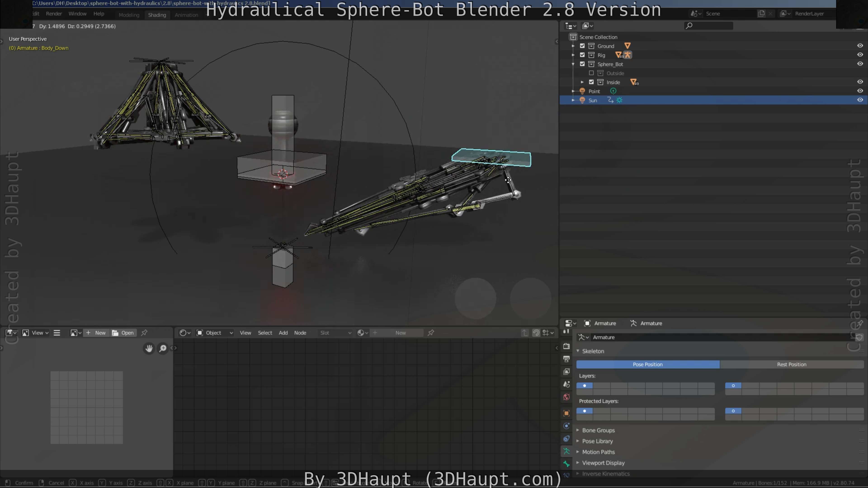
Task: Uncheck the Sphere_Bot collection checkbox
Action: pos(582,64)
